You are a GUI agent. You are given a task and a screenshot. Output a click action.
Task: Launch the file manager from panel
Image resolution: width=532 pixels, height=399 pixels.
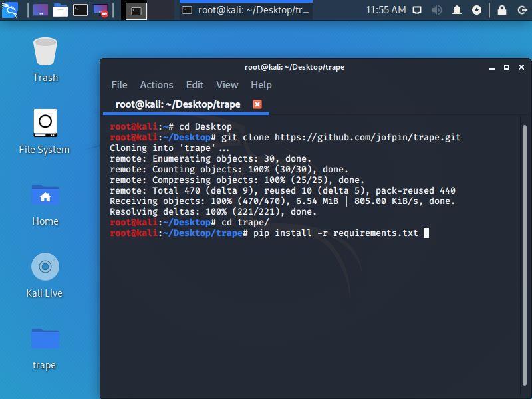coord(61,10)
